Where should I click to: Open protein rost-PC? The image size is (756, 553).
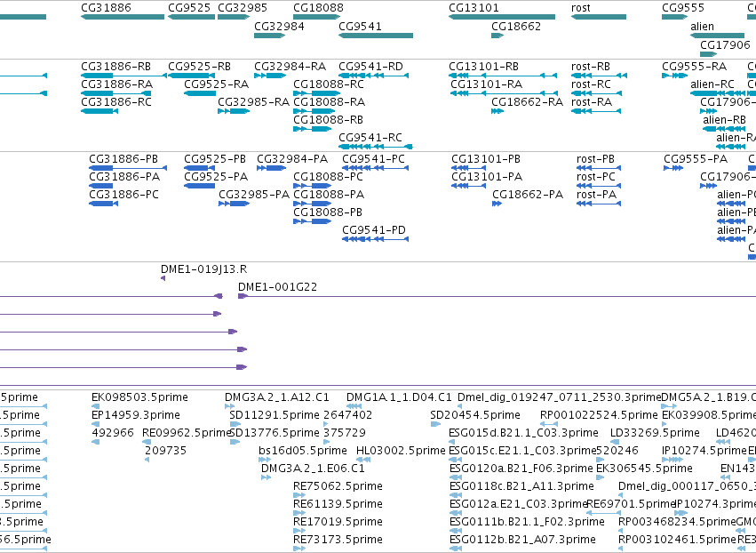point(596,177)
